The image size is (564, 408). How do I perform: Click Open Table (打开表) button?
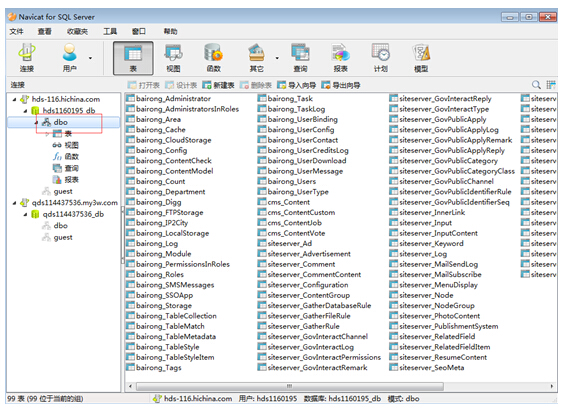click(144, 85)
